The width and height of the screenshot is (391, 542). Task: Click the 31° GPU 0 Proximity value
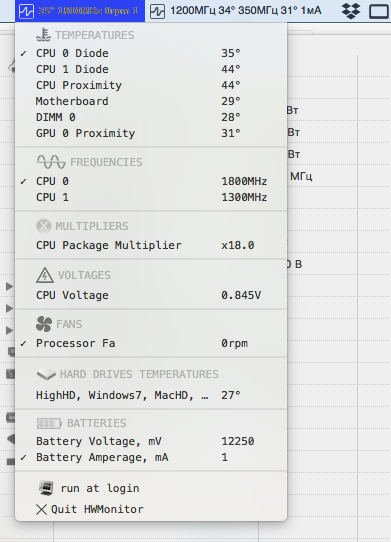pyautogui.click(x=231, y=133)
